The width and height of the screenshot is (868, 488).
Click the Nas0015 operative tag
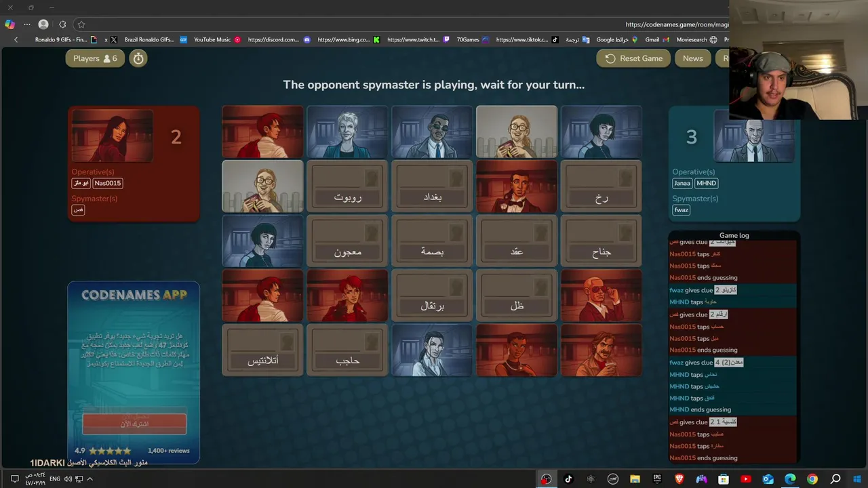tap(108, 183)
